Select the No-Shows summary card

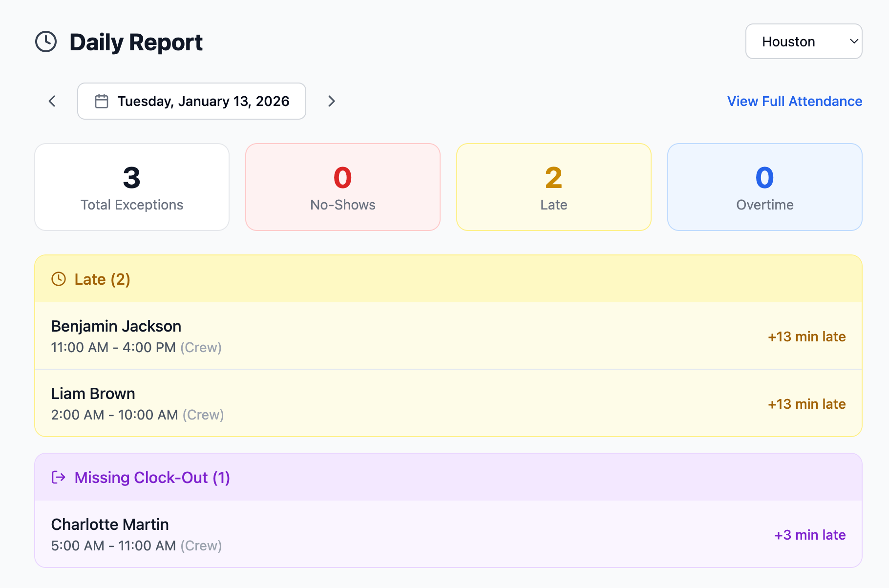click(343, 187)
